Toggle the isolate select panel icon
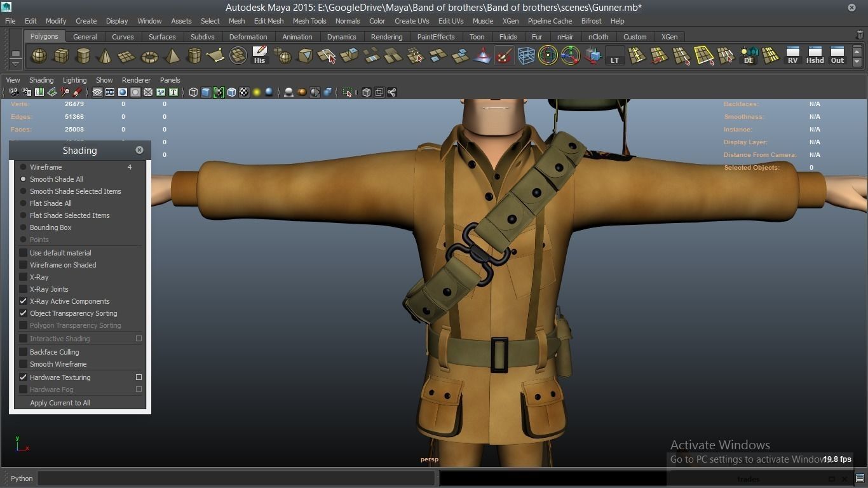The height and width of the screenshot is (488, 868). (x=347, y=92)
